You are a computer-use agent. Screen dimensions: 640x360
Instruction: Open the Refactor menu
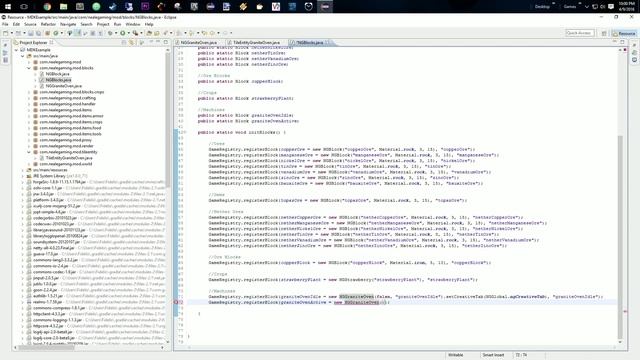coord(48,24)
